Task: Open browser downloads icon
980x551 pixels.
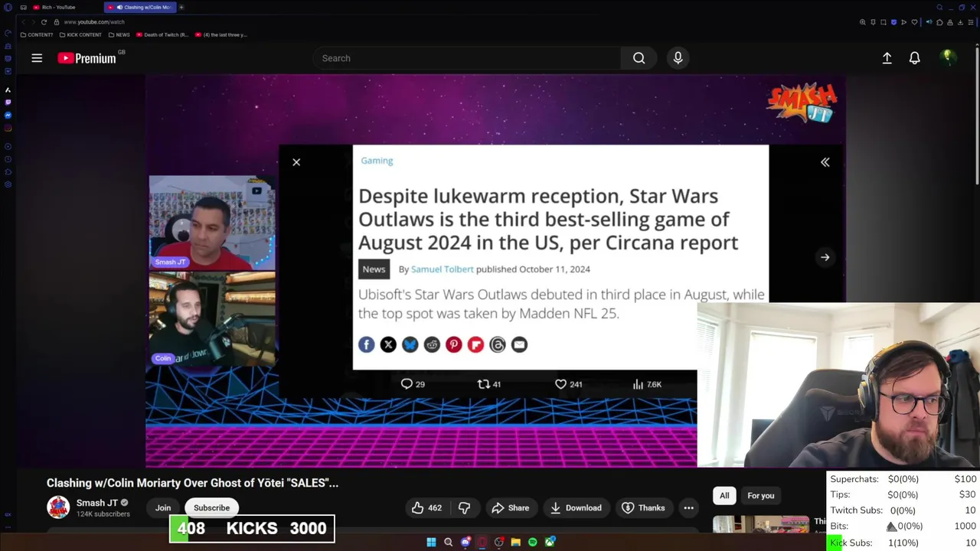Action: (960, 22)
